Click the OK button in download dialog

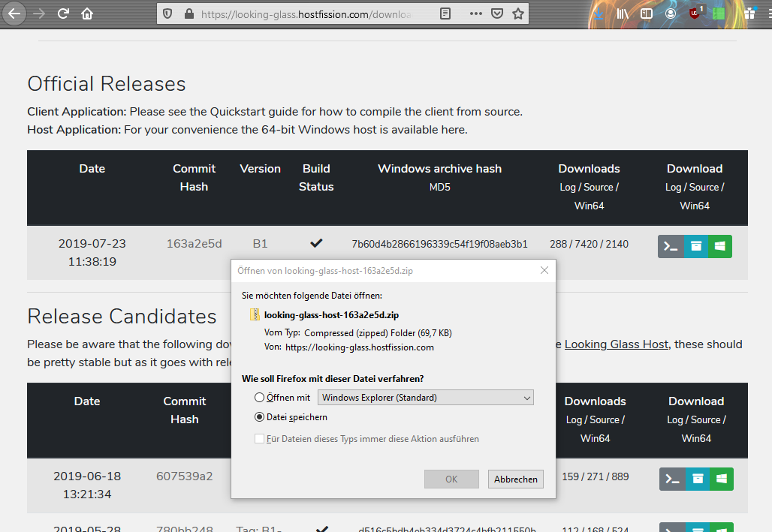pos(451,479)
